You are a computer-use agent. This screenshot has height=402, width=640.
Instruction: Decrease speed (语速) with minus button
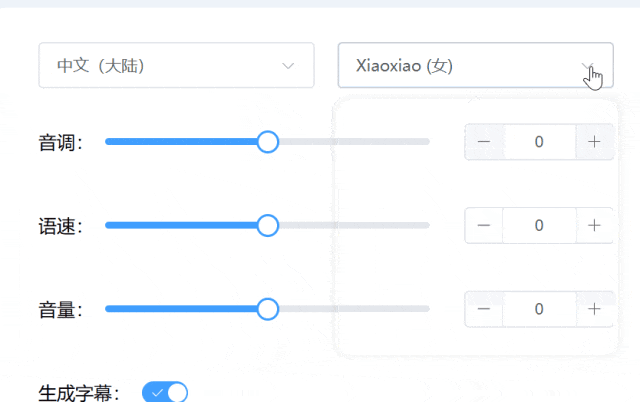484,225
